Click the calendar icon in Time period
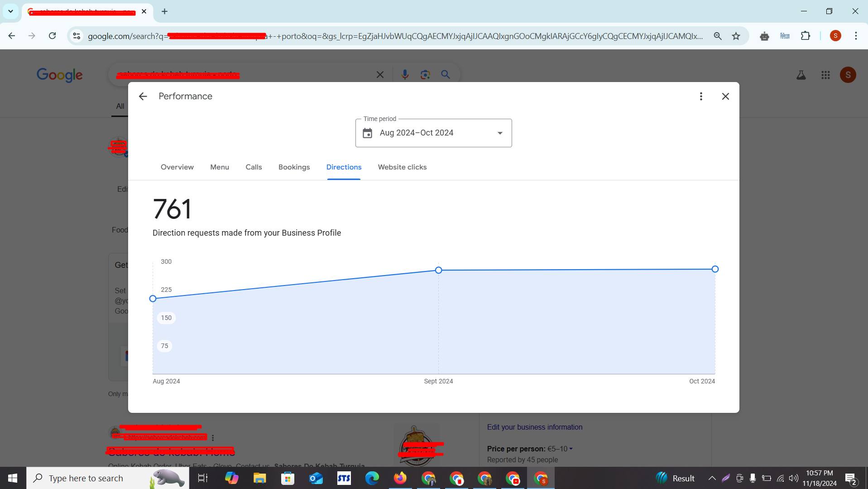The image size is (868, 489). 367,133
